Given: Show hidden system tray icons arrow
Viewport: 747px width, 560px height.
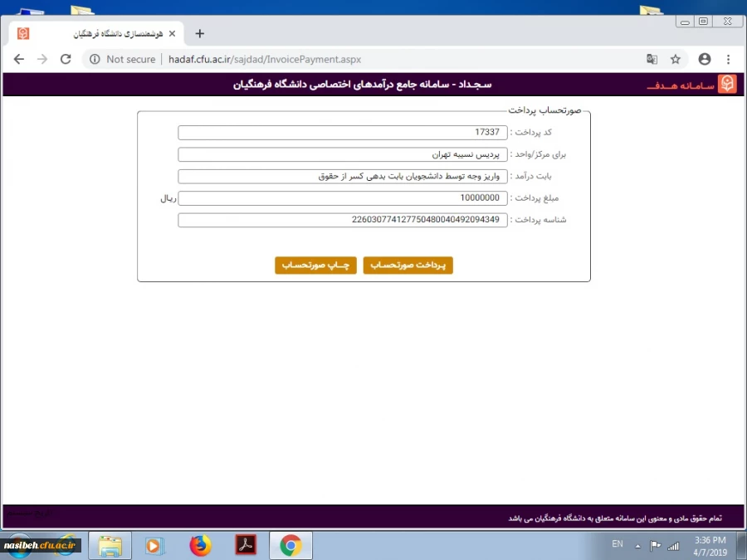Looking at the screenshot, I should 637,546.
